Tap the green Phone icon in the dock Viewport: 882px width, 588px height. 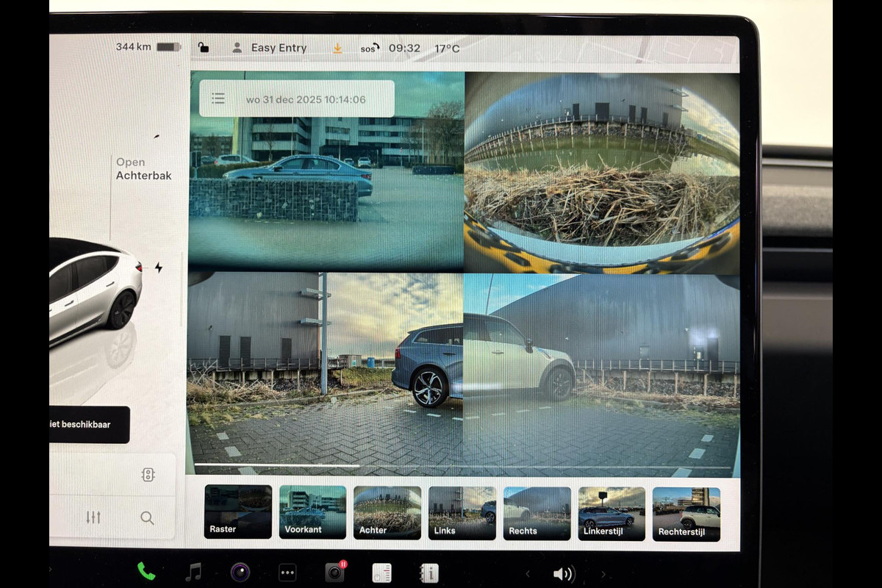click(x=146, y=571)
